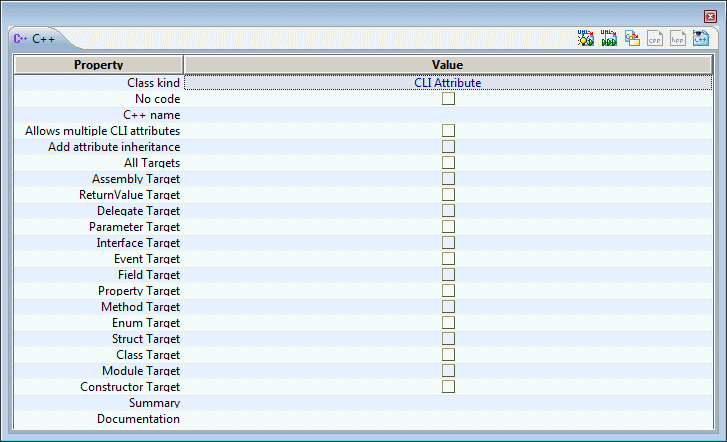Check the All Targets checkbox

(448, 163)
